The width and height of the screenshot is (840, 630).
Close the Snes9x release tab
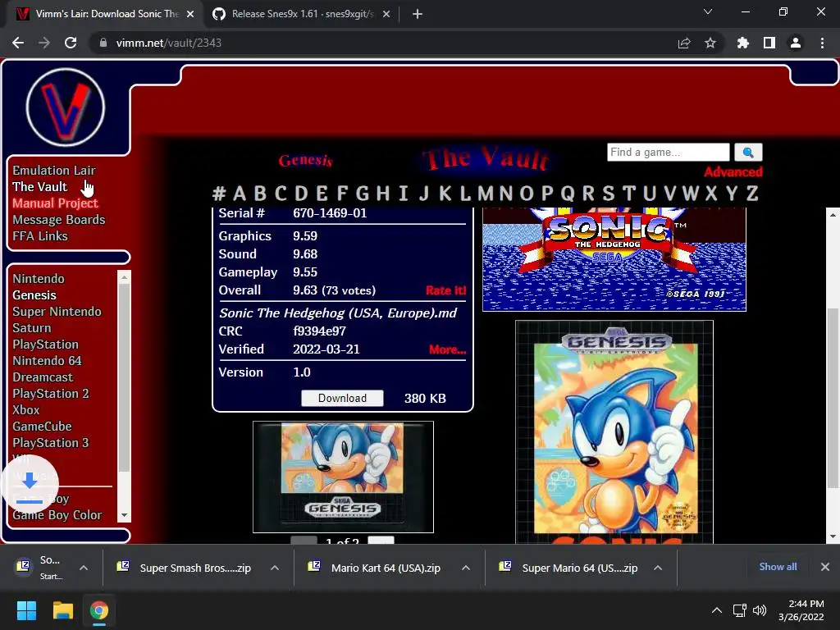click(x=386, y=14)
